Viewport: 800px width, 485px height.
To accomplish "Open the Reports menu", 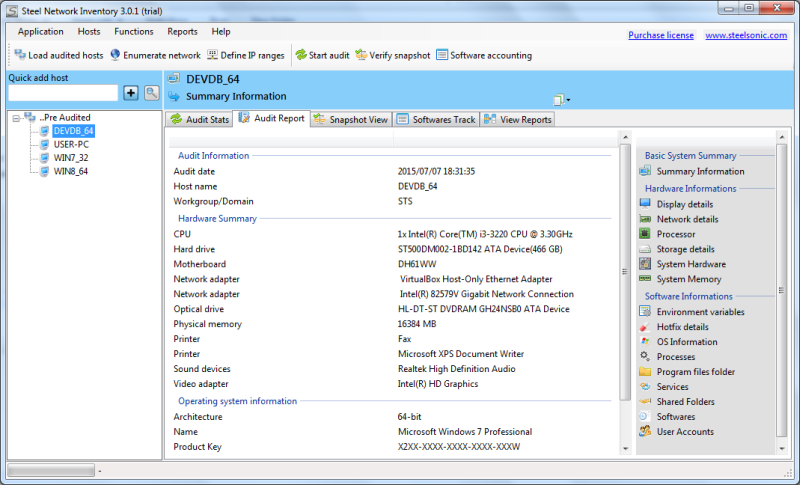I will pos(182,31).
